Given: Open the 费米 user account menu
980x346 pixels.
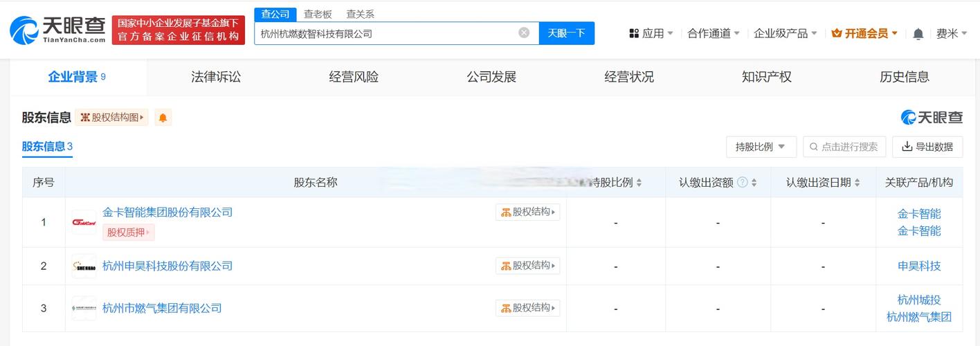Looking at the screenshot, I should point(952,33).
